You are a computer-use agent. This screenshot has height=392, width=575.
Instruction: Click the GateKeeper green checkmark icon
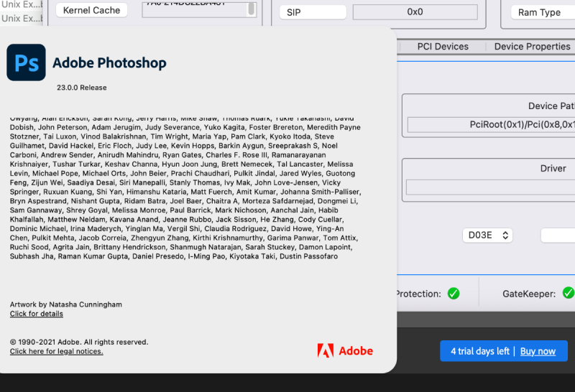tap(569, 293)
